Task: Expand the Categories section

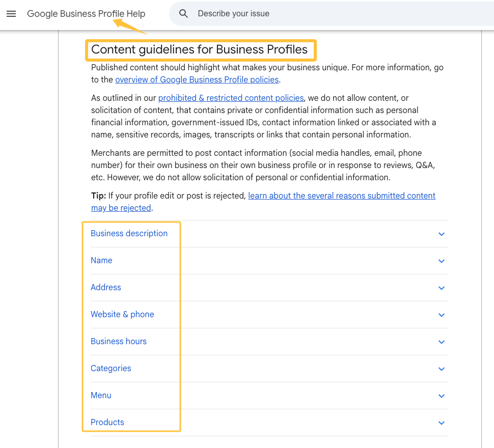Action: pyautogui.click(x=269, y=369)
